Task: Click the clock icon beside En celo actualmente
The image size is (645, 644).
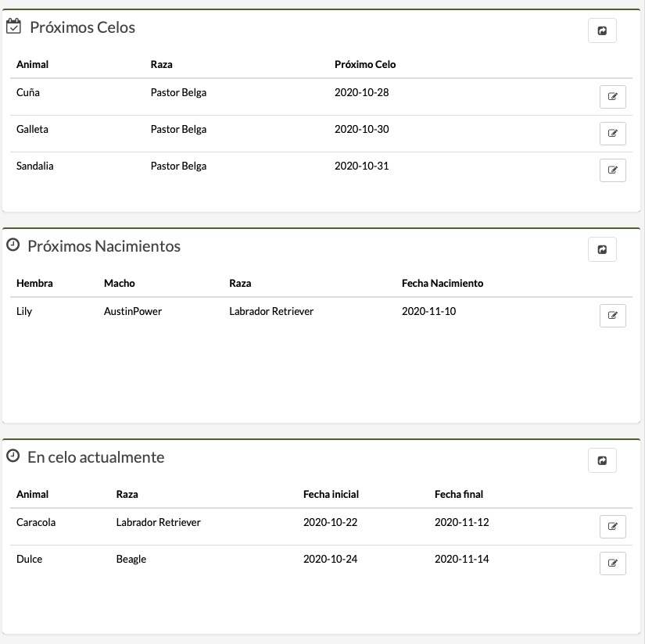Action: tap(13, 456)
